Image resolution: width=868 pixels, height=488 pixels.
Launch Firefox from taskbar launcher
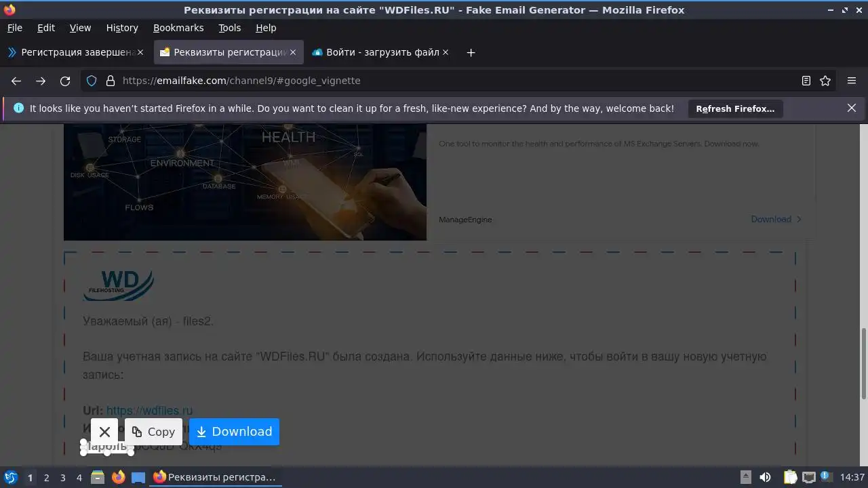click(118, 477)
